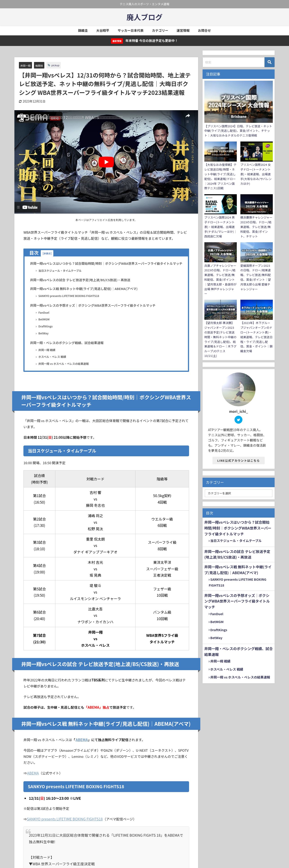Jump to FanDuel in main TOC
Image resolution: width=289 pixels, height=868 pixels.
pos(44,312)
